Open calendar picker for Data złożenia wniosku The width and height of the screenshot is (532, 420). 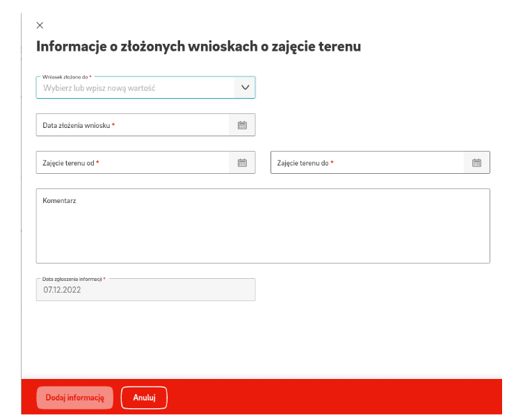[x=242, y=125]
